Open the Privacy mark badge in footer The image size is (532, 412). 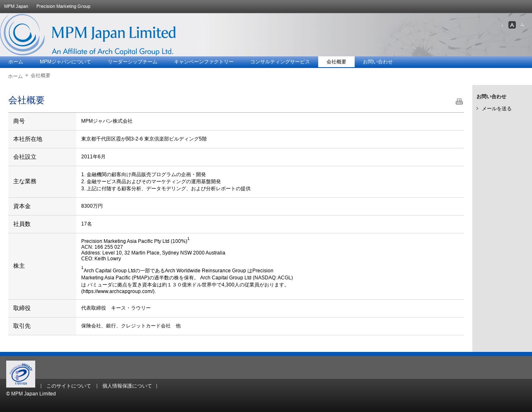point(21,374)
